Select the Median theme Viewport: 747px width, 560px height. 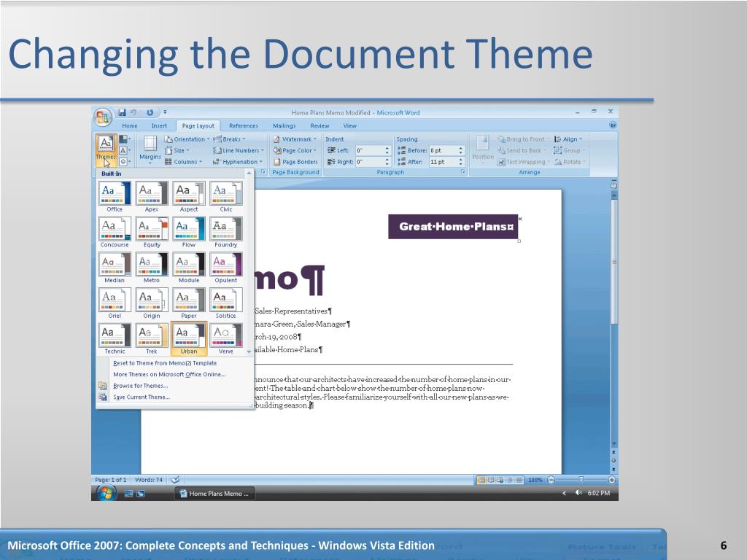(115, 268)
